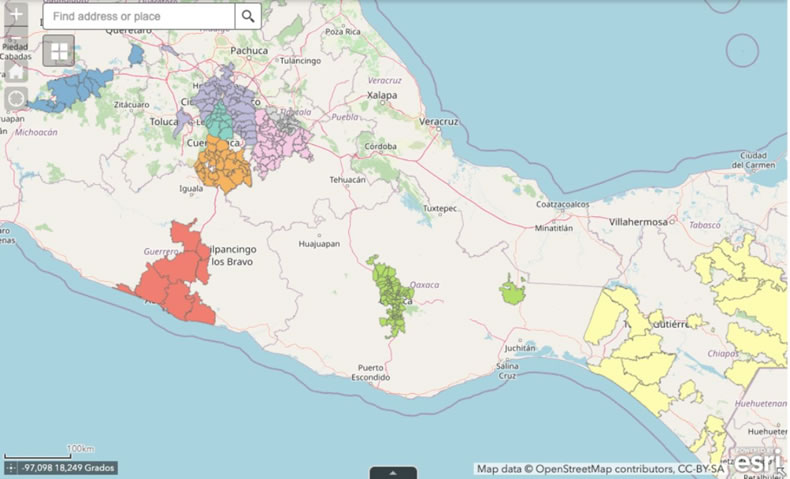
Task: Focus the Find address or place field
Action: tap(139, 16)
